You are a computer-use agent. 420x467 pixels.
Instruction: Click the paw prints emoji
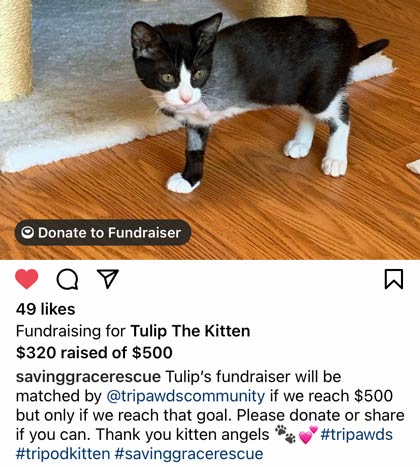point(285,434)
